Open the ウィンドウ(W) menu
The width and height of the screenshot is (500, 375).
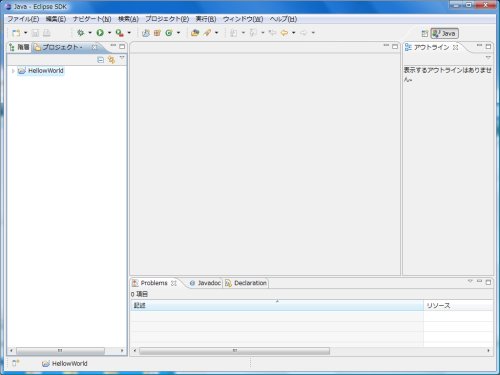(243, 19)
